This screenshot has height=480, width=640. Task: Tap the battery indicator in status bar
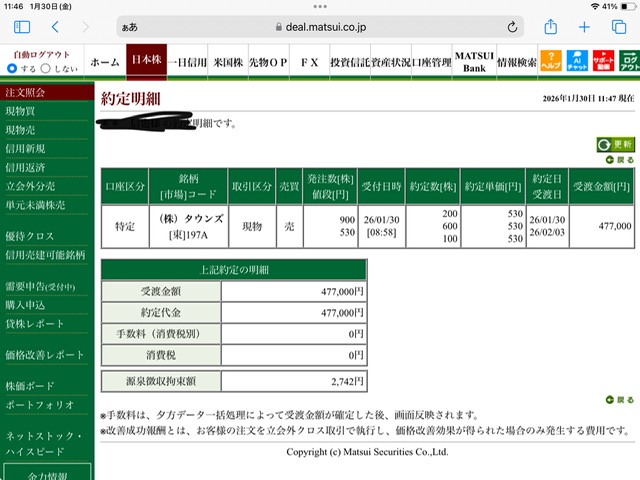point(629,6)
